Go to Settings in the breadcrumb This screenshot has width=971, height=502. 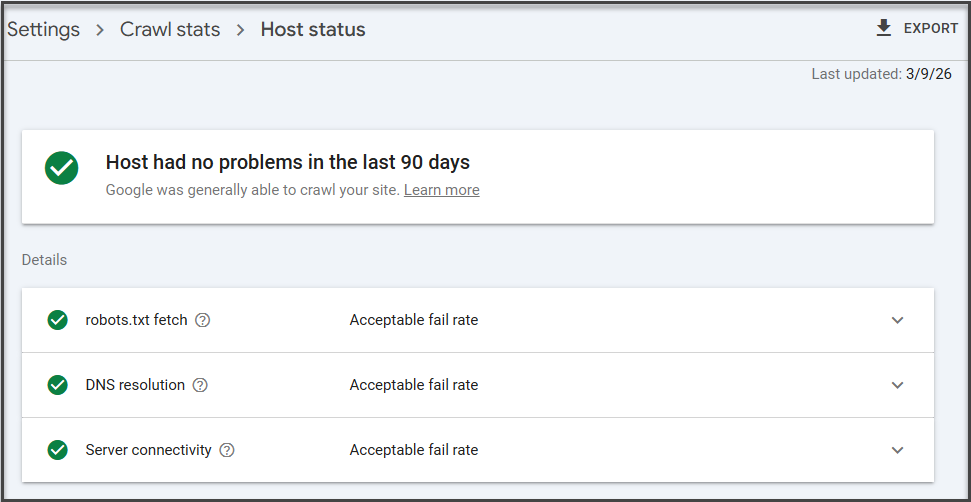click(x=43, y=29)
